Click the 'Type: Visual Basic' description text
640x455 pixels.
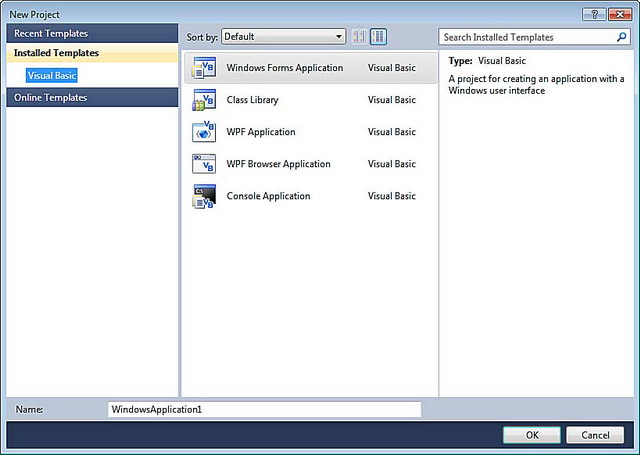[x=487, y=61]
